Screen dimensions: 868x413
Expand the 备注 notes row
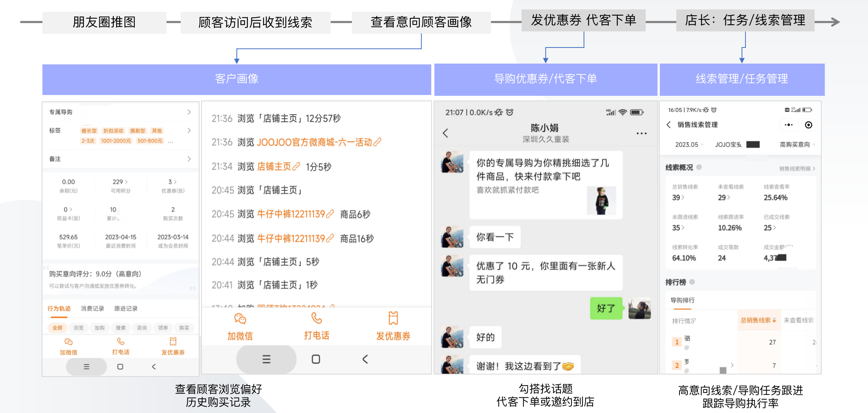click(x=121, y=159)
